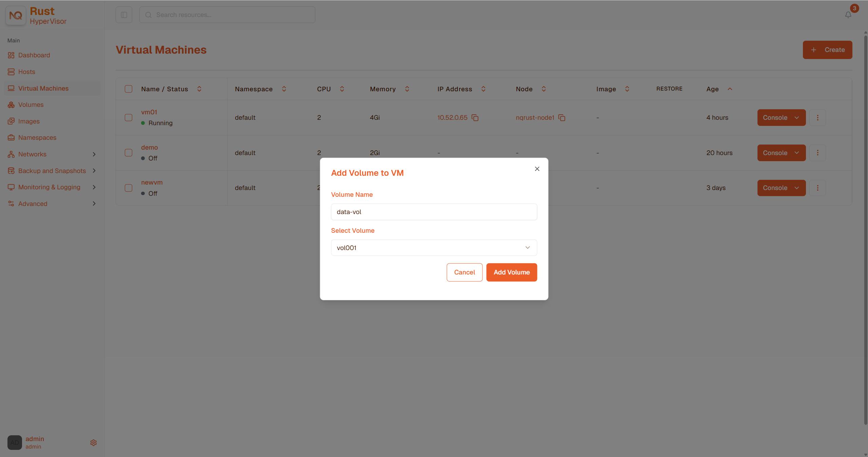Expand the Networks menu
Screen dimensions: 868x457
point(94,154)
